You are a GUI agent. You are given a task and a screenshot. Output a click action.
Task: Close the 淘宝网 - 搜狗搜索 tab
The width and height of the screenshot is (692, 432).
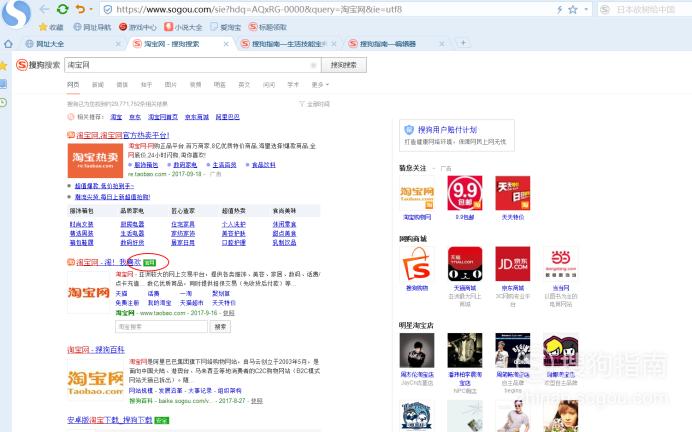click(x=226, y=44)
